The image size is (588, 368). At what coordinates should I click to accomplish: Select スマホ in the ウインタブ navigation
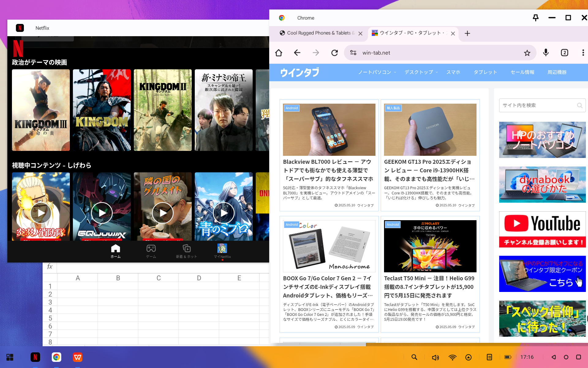[453, 72]
